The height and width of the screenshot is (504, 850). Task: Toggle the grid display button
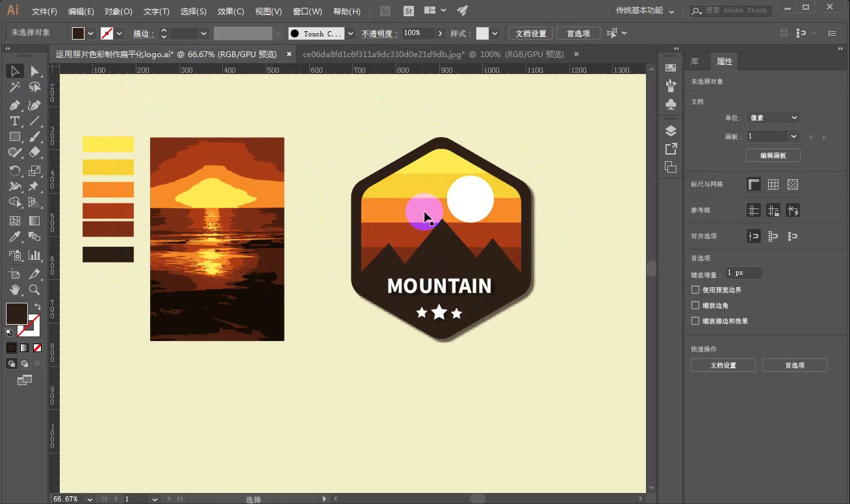click(773, 184)
